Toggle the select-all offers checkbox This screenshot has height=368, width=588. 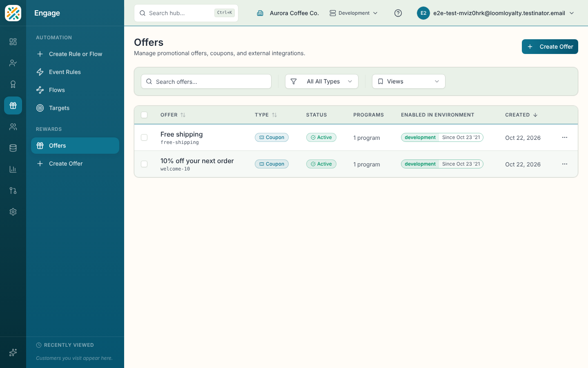(144, 115)
